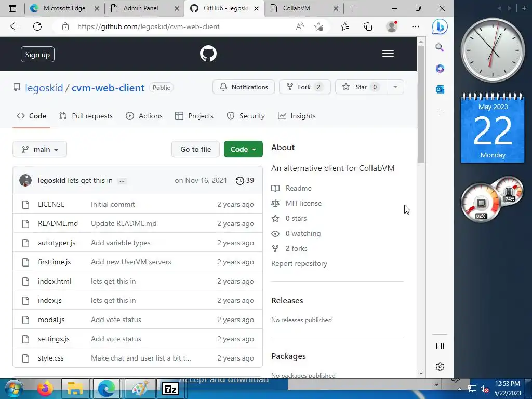Image resolution: width=532 pixels, height=399 pixels.
Task: Go back with the browser back arrow
Action: pyautogui.click(x=14, y=26)
